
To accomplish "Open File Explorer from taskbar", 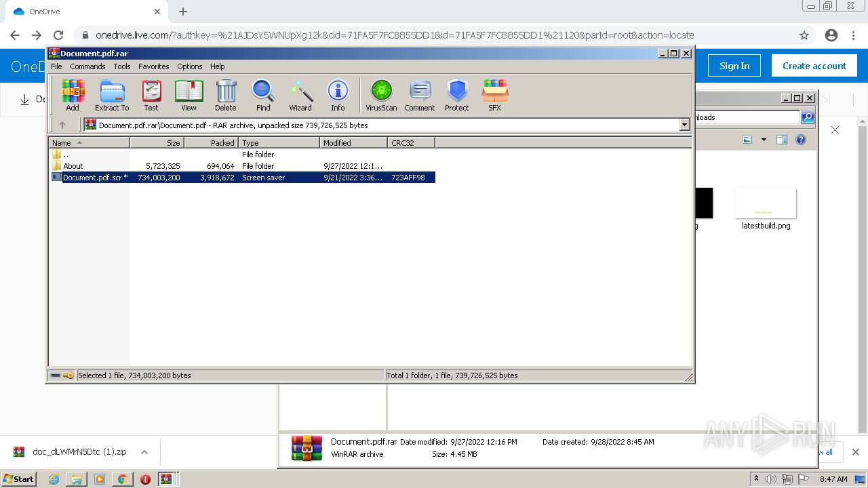I will 77,479.
